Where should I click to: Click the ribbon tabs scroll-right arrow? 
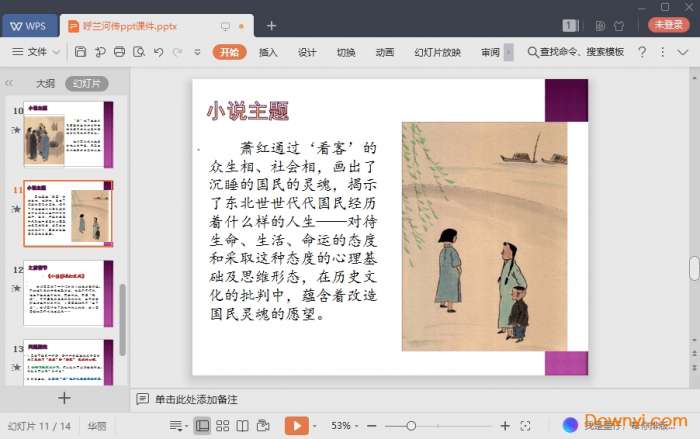pyautogui.click(x=508, y=52)
